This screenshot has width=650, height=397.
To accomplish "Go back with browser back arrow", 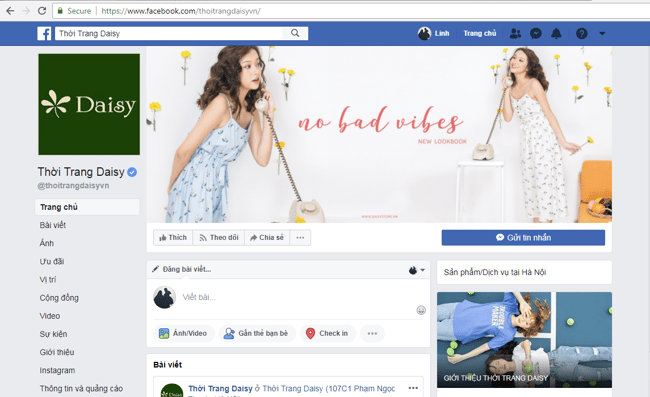I will (10, 11).
